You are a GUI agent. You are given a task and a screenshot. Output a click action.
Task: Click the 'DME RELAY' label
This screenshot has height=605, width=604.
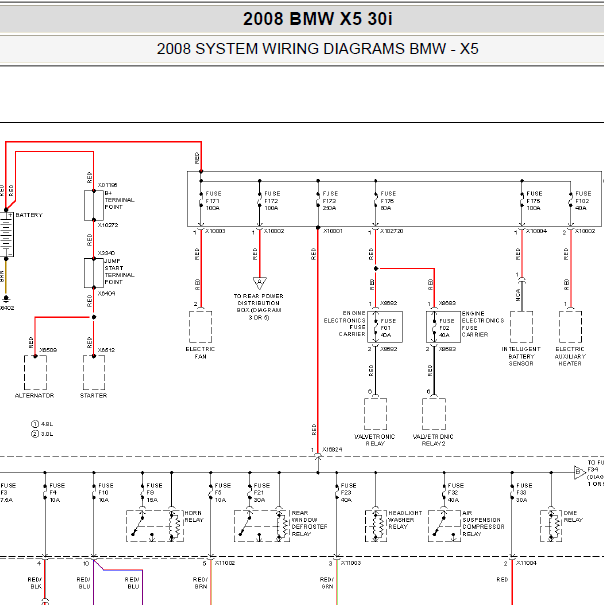click(573, 517)
